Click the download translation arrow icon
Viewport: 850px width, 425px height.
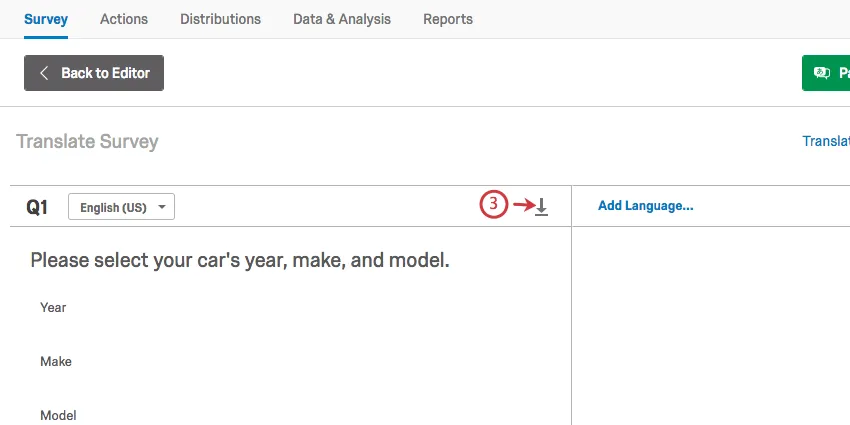541,206
